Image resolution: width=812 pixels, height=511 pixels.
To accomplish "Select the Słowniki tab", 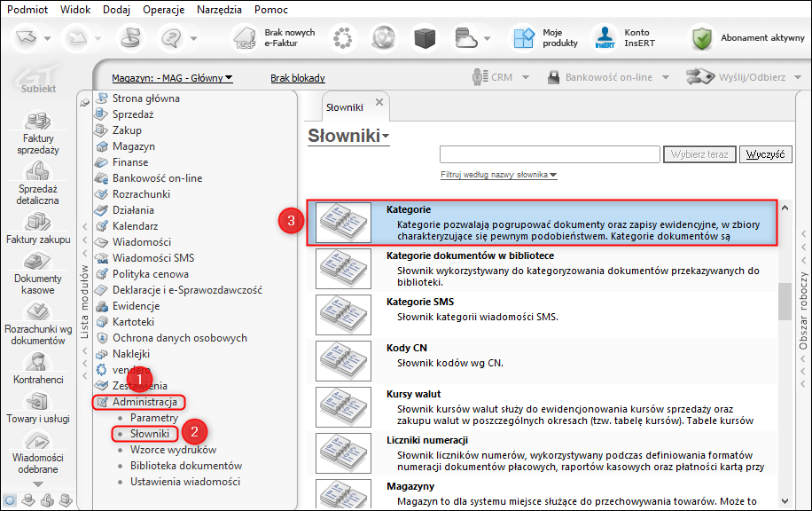I will pos(345,107).
